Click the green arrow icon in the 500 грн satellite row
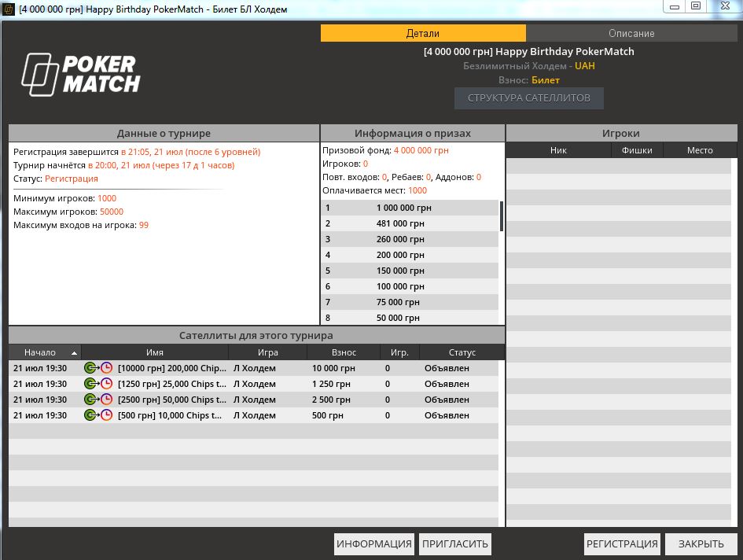 [x=90, y=415]
